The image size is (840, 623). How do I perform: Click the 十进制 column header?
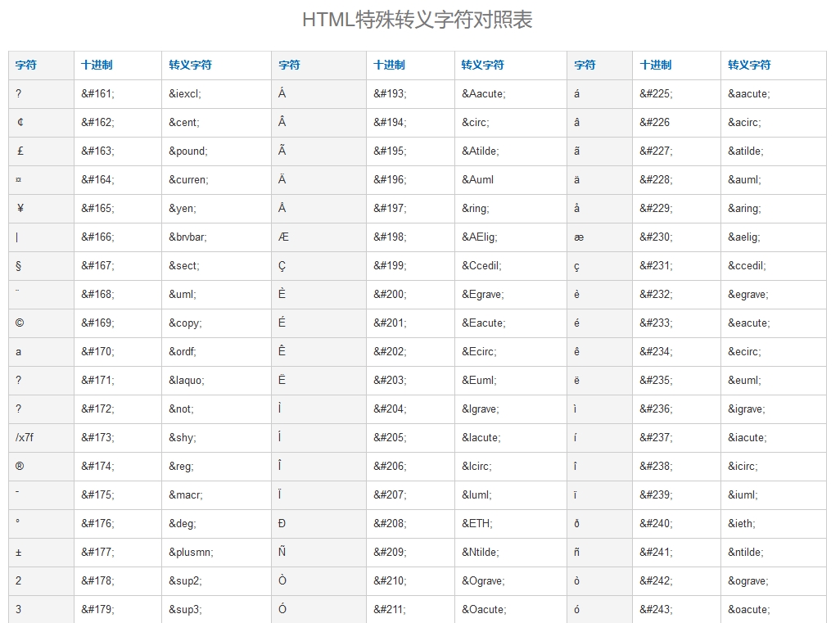[x=100, y=65]
